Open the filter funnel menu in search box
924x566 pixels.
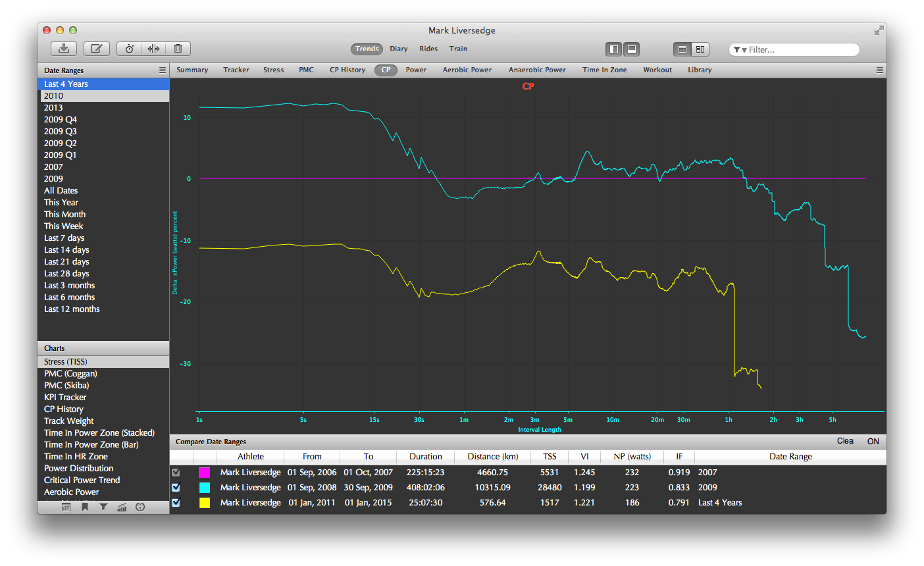[740, 50]
